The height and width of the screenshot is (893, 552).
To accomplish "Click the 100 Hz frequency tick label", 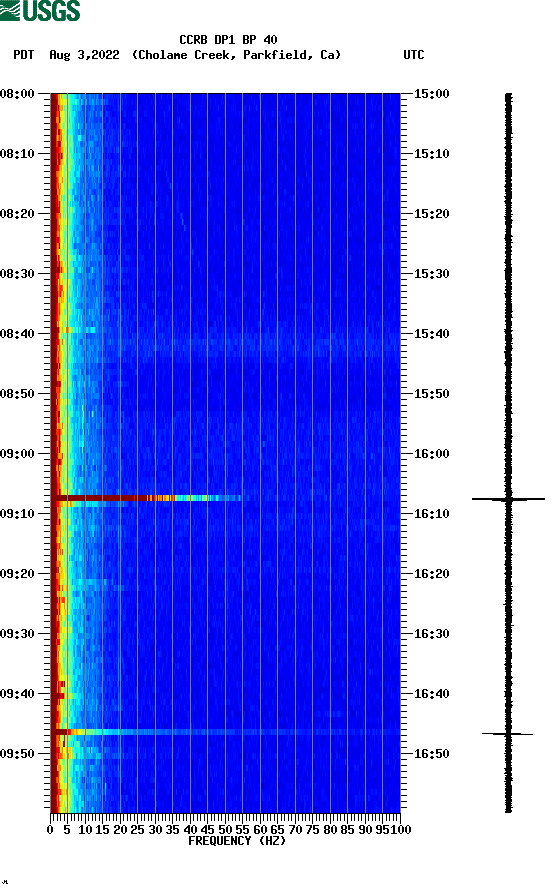I will click(401, 830).
